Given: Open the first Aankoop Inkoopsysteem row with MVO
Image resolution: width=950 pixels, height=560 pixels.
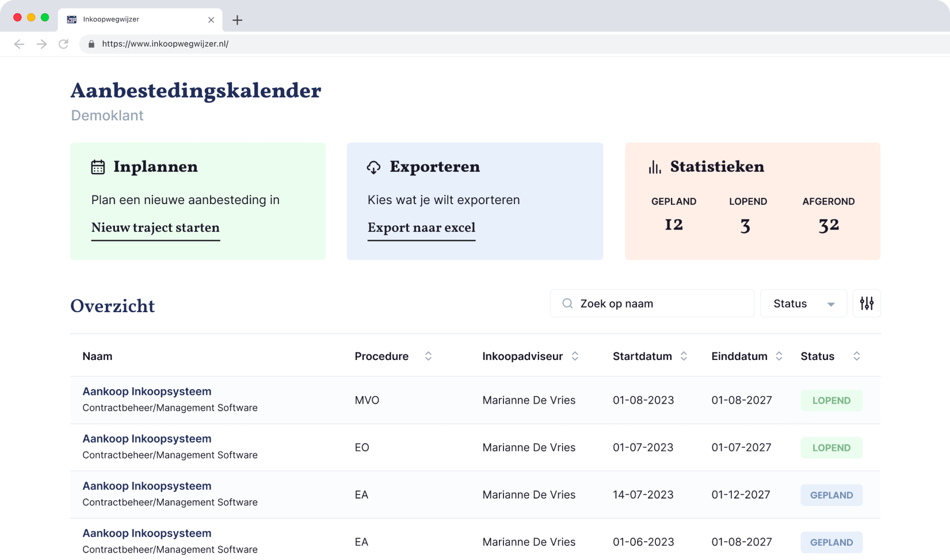Looking at the screenshot, I should [147, 392].
